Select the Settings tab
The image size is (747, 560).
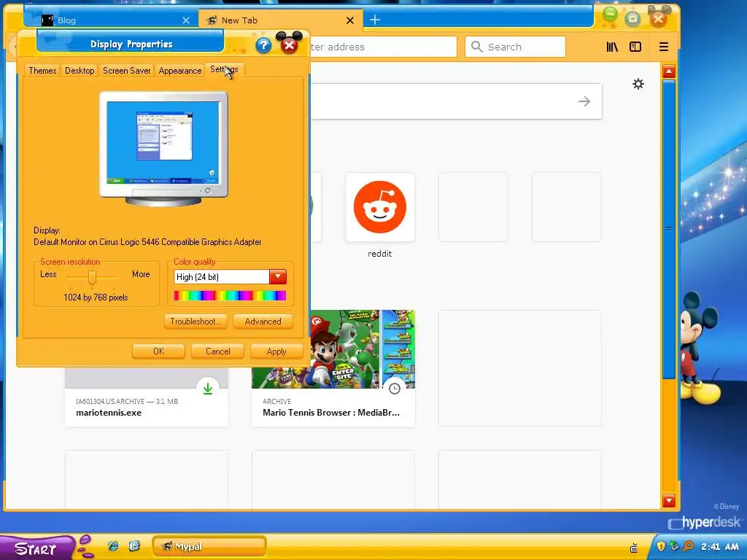[225, 69]
